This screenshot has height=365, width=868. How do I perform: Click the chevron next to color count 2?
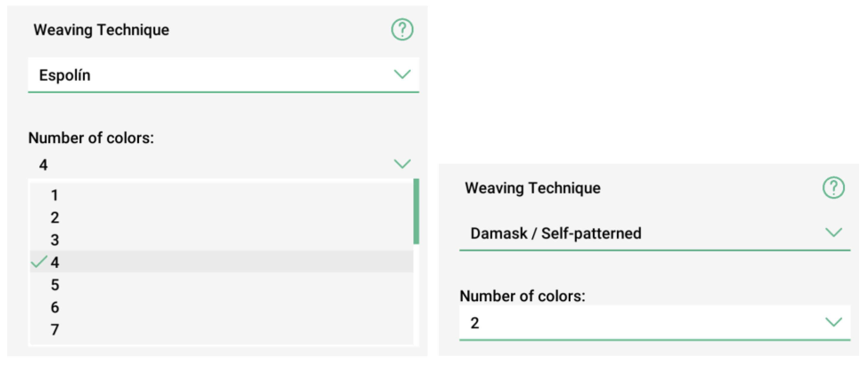point(833,322)
